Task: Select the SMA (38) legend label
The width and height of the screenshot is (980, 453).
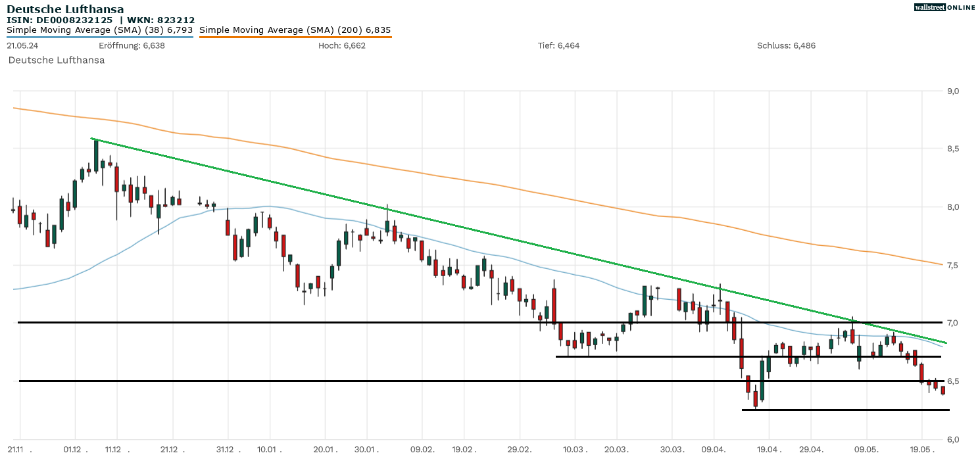Action: pyautogui.click(x=99, y=30)
